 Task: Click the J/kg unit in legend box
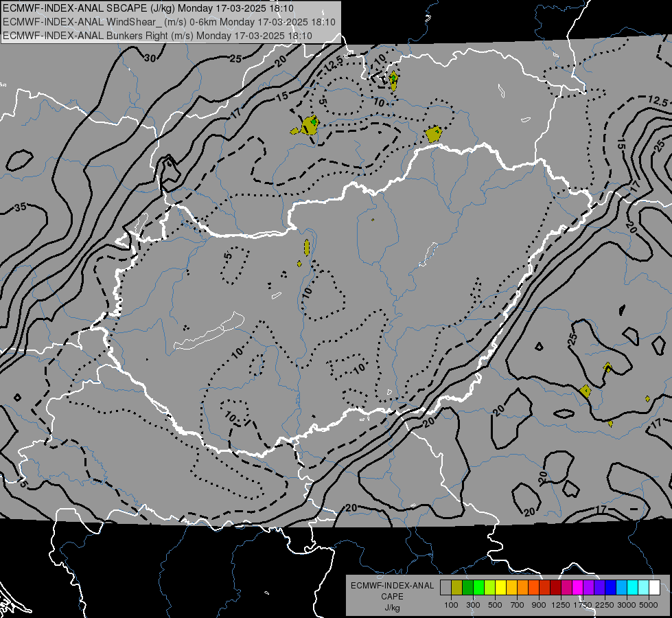[392, 608]
